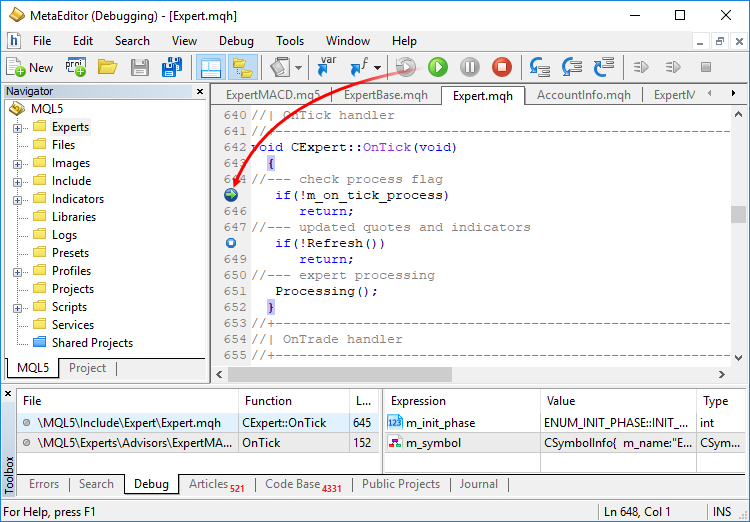750x522 pixels.
Task: Click the greyed Start on history data icon
Action: click(x=406, y=67)
